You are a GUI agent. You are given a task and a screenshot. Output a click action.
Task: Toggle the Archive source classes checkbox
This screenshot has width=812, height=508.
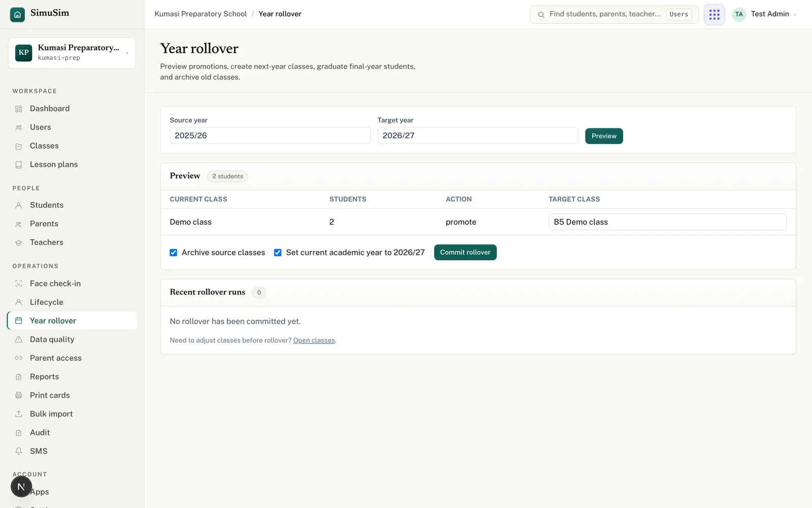(174, 252)
